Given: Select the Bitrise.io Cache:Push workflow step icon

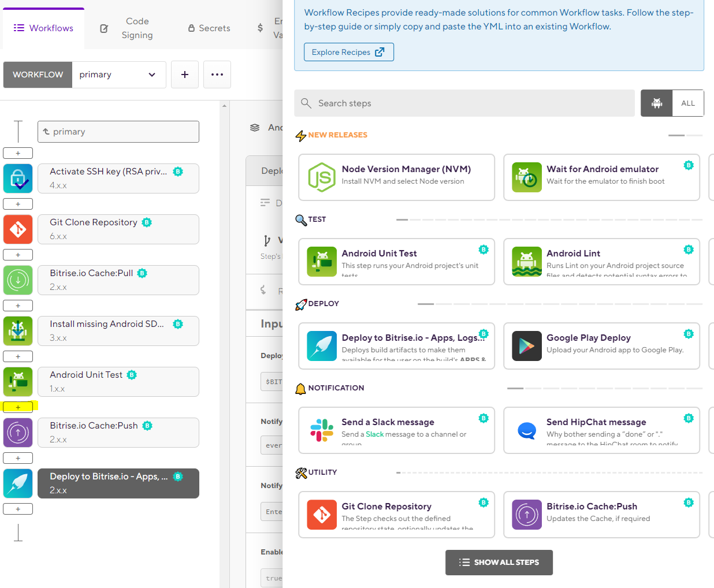Looking at the screenshot, I should [x=18, y=433].
